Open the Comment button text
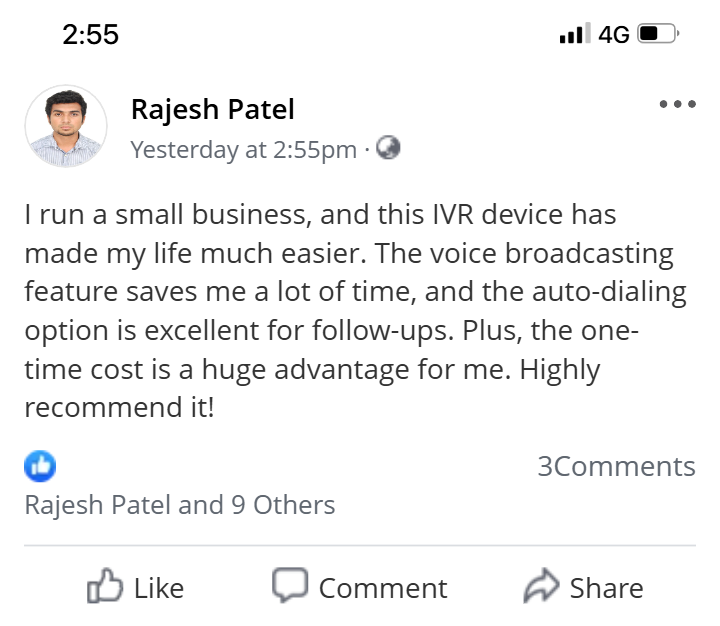 point(383,588)
